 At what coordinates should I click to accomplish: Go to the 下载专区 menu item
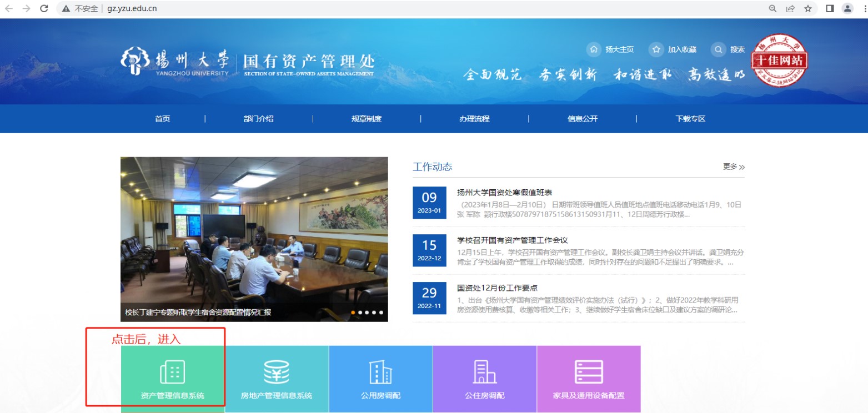coord(690,119)
